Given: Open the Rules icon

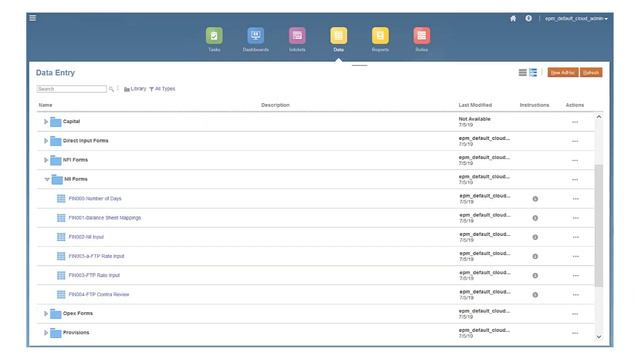Looking at the screenshot, I should coord(422,36).
